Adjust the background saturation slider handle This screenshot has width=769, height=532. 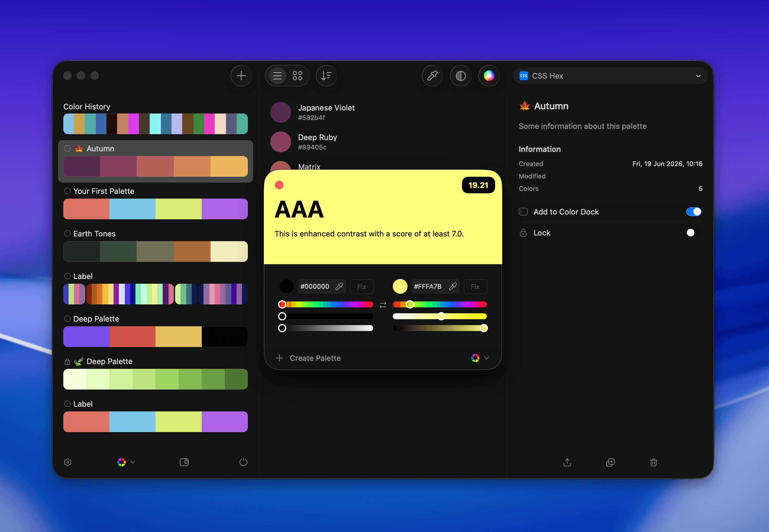(x=441, y=316)
